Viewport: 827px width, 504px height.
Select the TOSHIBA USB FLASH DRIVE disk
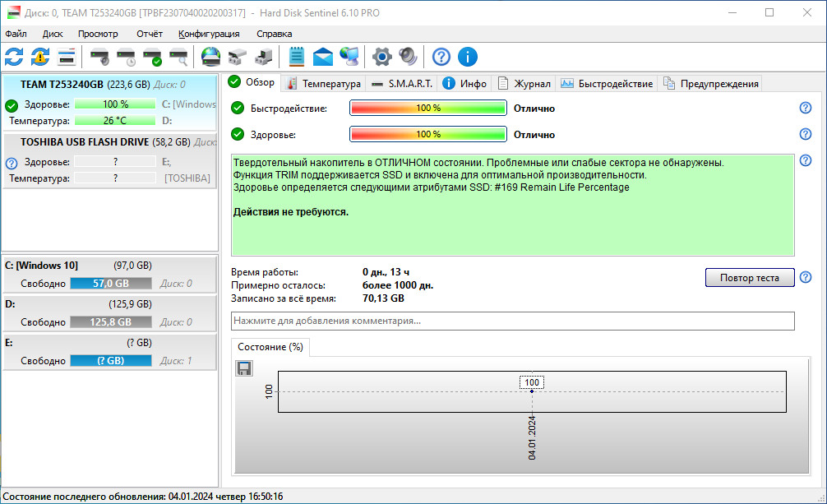[85, 141]
